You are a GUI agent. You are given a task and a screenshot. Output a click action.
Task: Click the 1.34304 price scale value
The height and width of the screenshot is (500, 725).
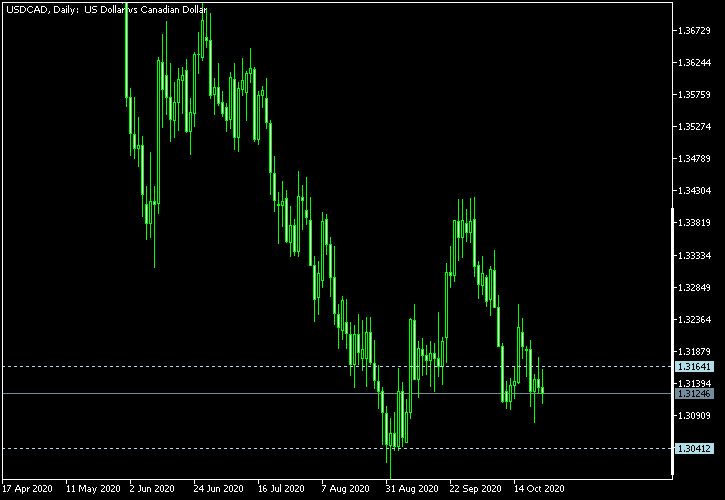pyautogui.click(x=694, y=191)
